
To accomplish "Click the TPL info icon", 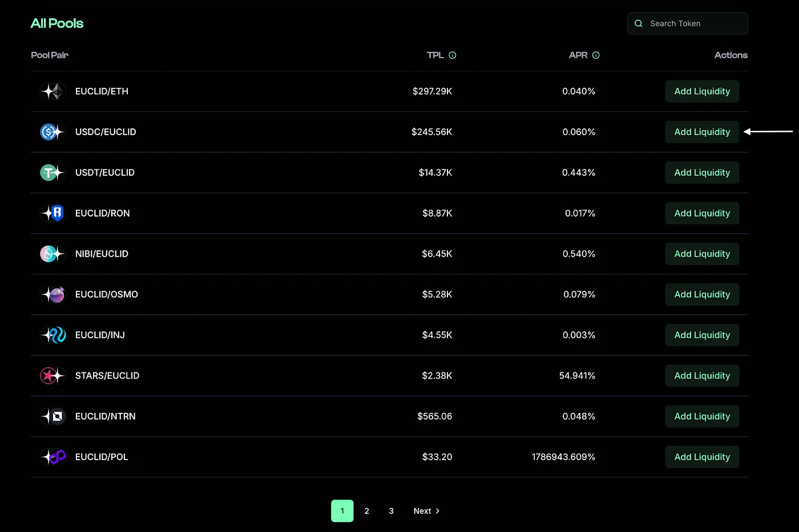I will 453,55.
